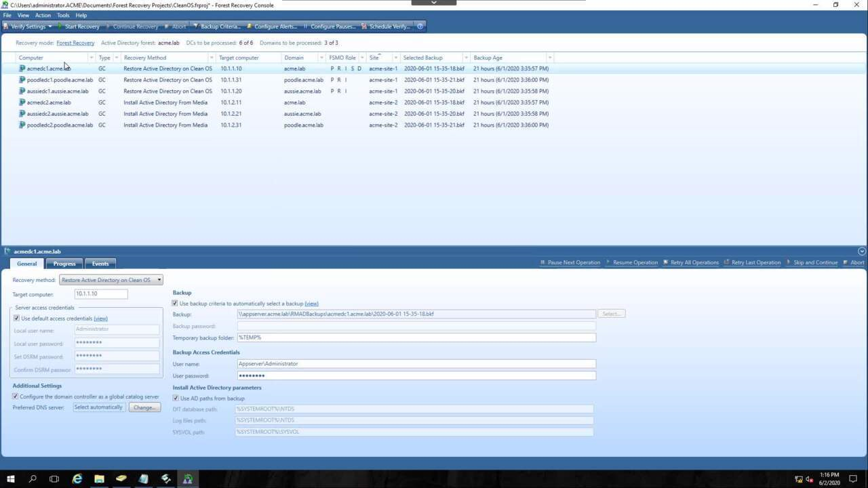868x488 pixels.
Task: Open the Verify Settings toolbar menu
Action: (x=28, y=26)
